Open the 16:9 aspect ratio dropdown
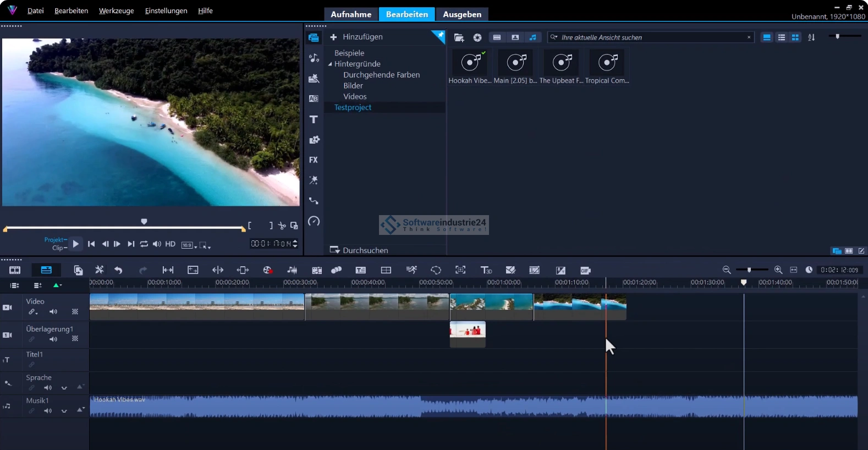Screen dimensions: 868x450 pos(189,245)
